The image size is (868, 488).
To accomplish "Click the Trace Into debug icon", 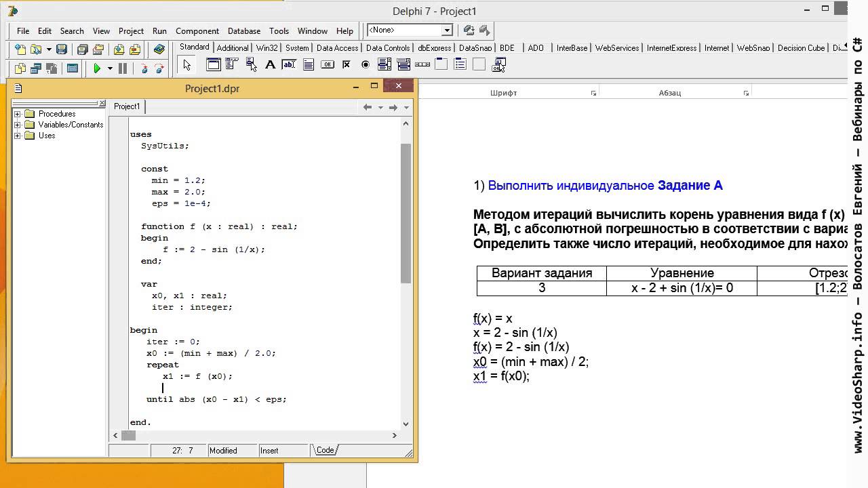I will click(x=144, y=68).
